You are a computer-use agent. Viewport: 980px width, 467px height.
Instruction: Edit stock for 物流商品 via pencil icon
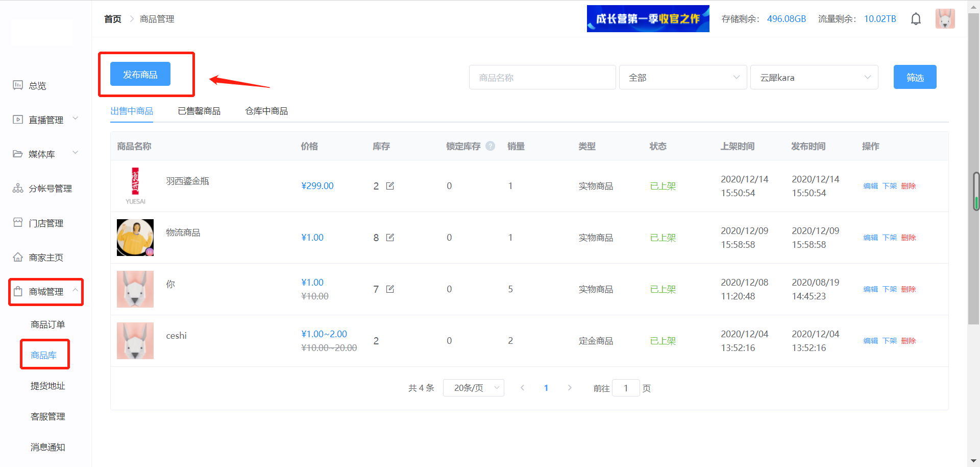click(390, 238)
